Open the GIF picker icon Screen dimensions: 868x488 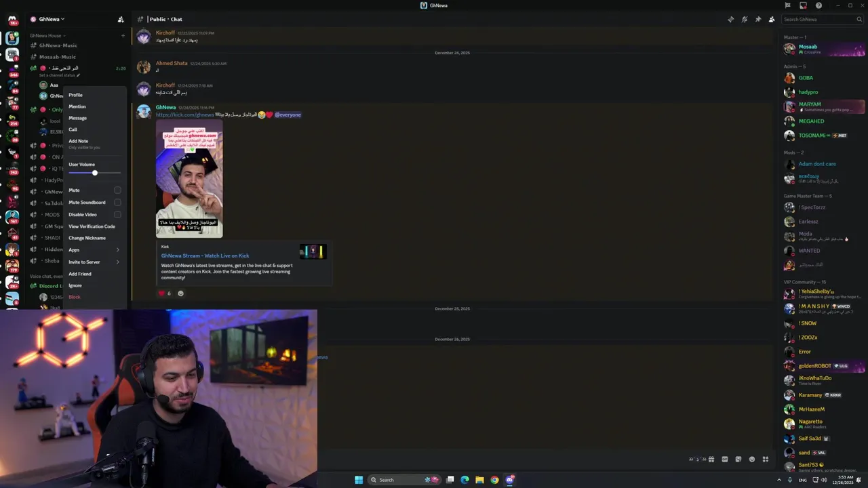(725, 459)
